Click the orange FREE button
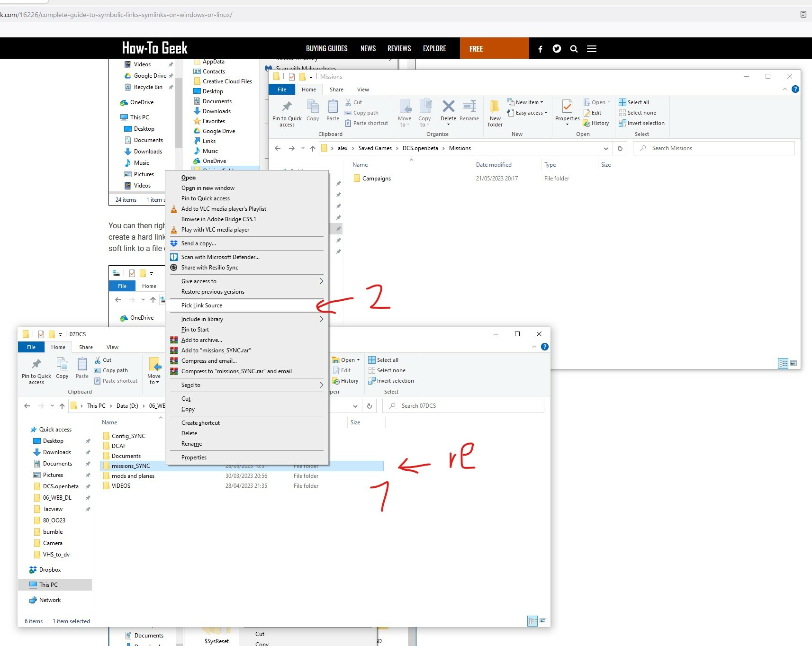This screenshot has height=646, width=812. click(494, 48)
